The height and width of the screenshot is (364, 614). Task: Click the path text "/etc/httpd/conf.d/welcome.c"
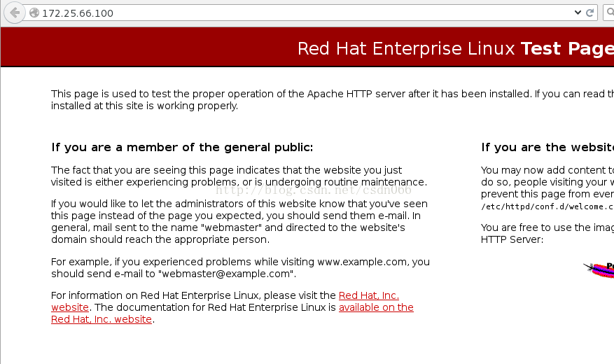pyautogui.click(x=547, y=206)
